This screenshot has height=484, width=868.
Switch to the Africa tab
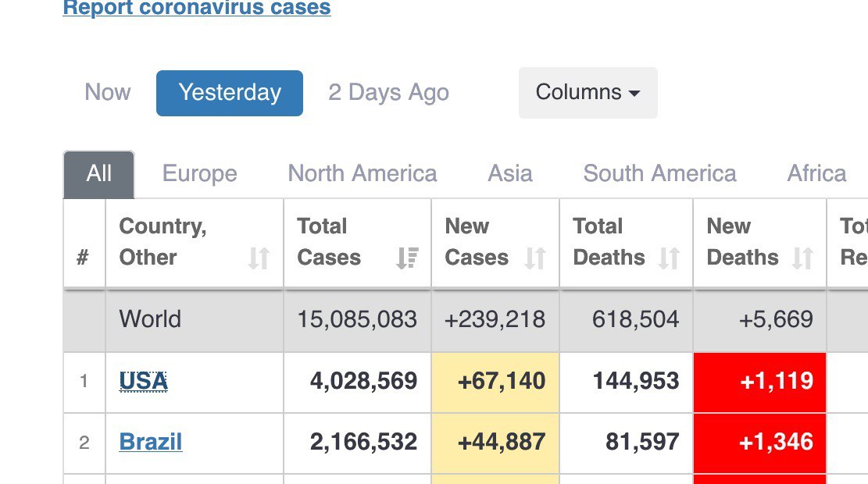(x=817, y=173)
